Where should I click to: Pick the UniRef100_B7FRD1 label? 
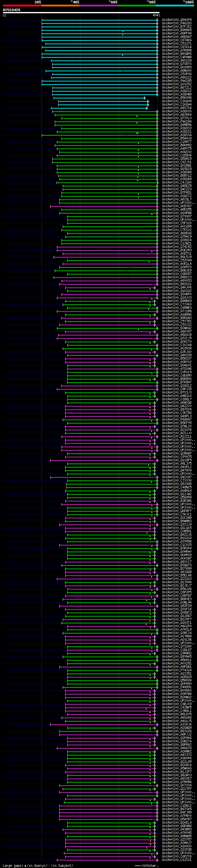177,193
